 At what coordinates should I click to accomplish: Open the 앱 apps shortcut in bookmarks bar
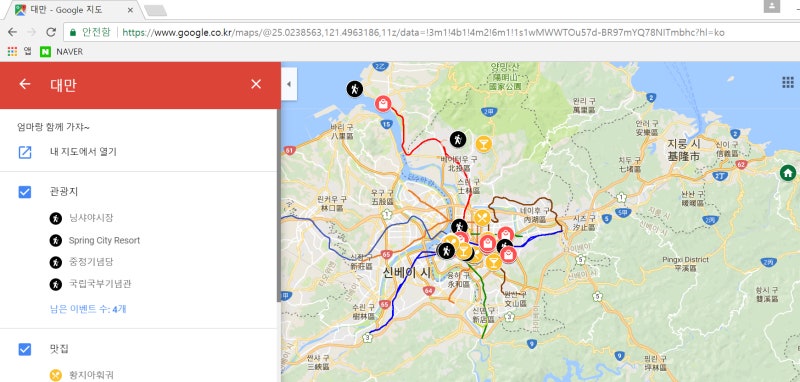19,52
